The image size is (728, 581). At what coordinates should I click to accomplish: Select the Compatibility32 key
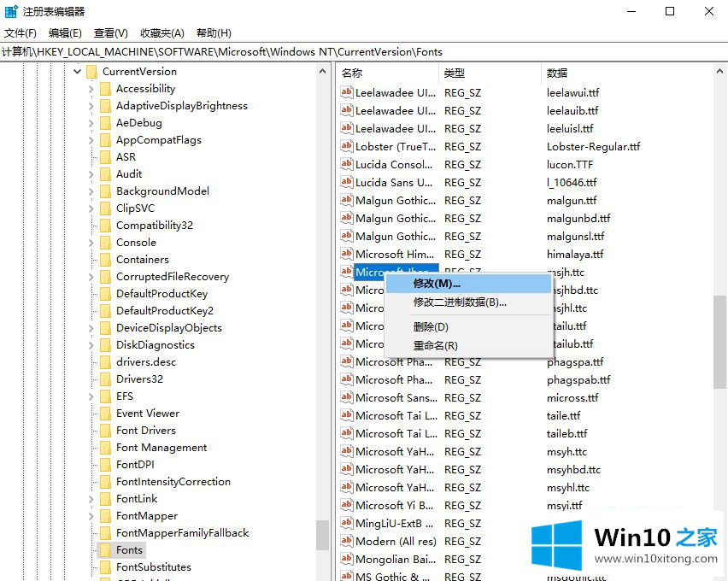pos(155,226)
